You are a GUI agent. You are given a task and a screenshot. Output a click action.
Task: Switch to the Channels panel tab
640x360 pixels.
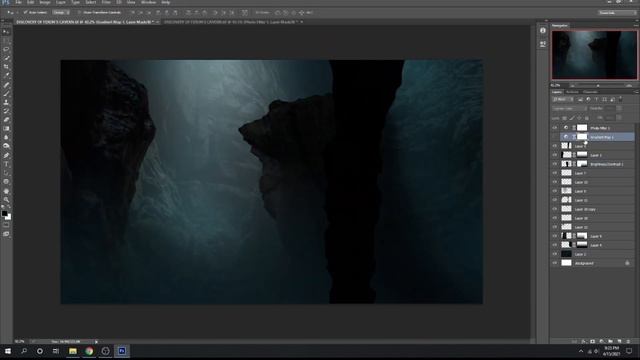pyautogui.click(x=590, y=92)
